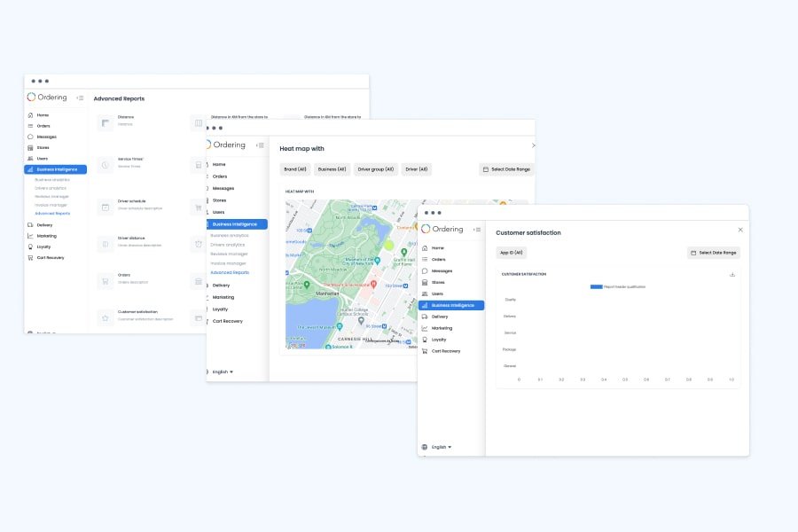
Task: Open Business Intelligence in Customer satisfaction window
Action: (x=451, y=305)
